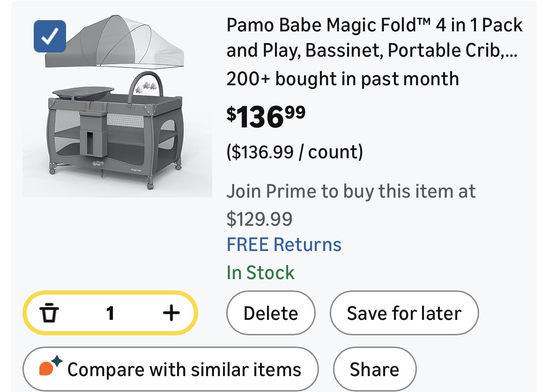548x392 pixels.
Task: Click the Join Prime offer text
Action: 350,191
